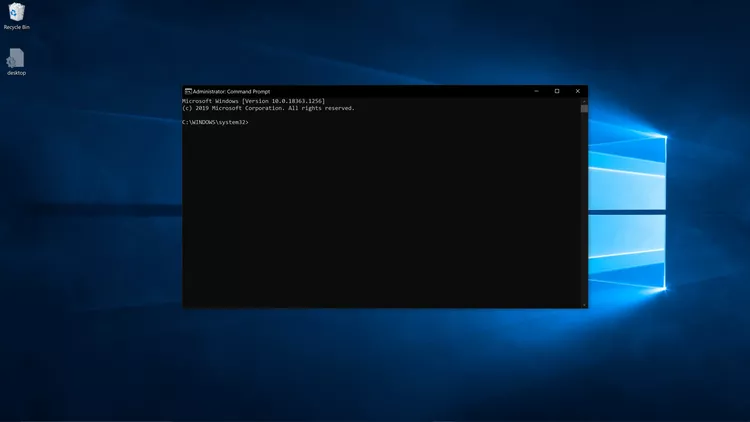Open Command Prompt title bar system icon

pos(188,91)
